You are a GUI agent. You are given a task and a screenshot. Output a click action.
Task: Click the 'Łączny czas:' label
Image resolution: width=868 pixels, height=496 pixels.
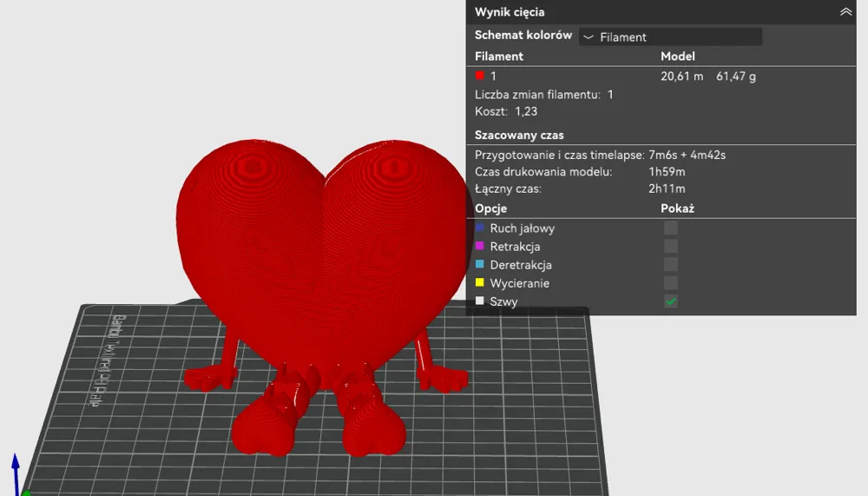[508, 188]
